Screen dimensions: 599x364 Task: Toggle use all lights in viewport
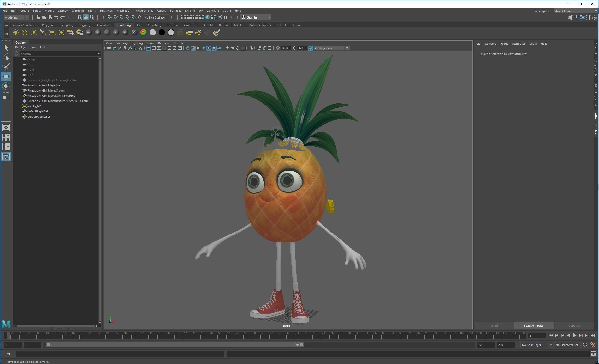(x=214, y=48)
